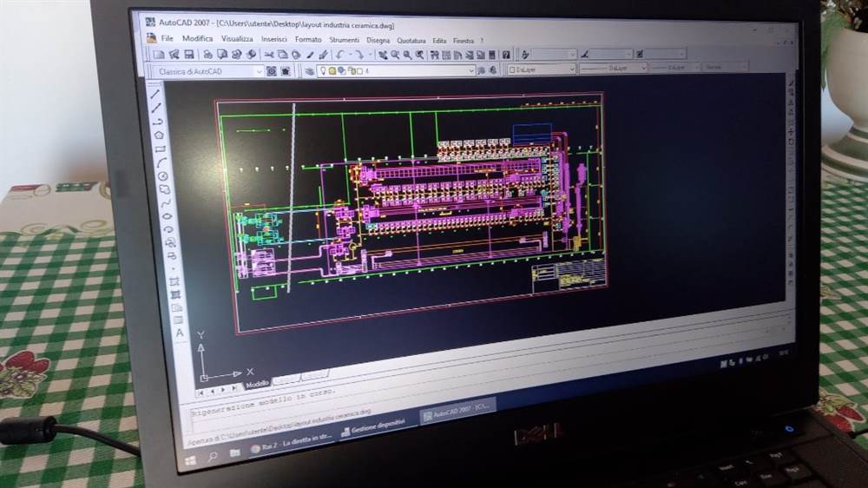The width and height of the screenshot is (868, 488).
Task: Select the Ellipse Arc tool
Action: point(168,229)
